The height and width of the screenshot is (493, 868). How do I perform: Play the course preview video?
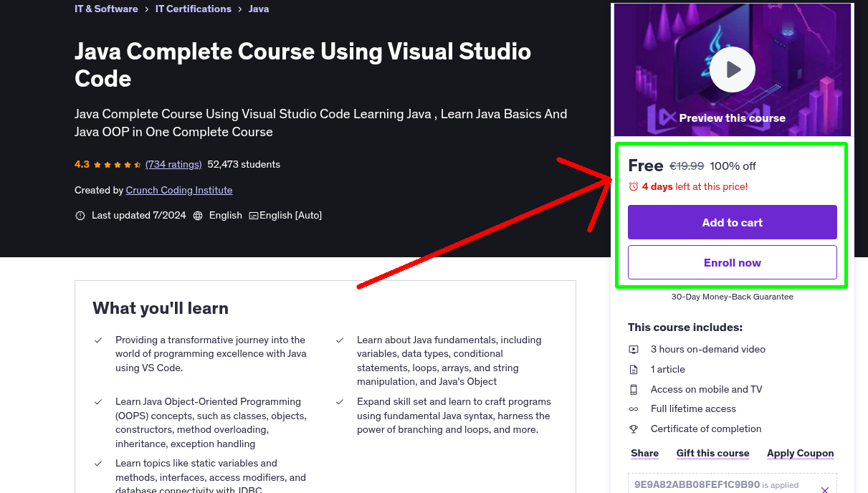click(x=733, y=70)
